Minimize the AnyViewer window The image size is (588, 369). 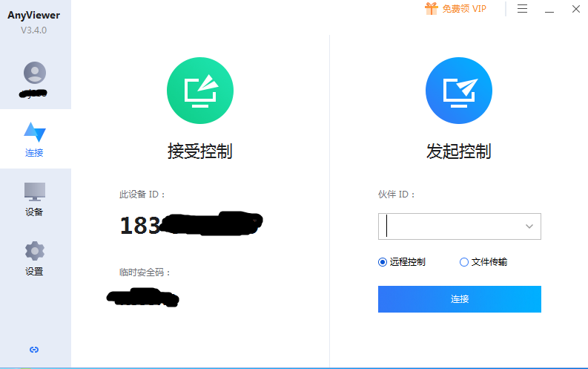tap(549, 9)
